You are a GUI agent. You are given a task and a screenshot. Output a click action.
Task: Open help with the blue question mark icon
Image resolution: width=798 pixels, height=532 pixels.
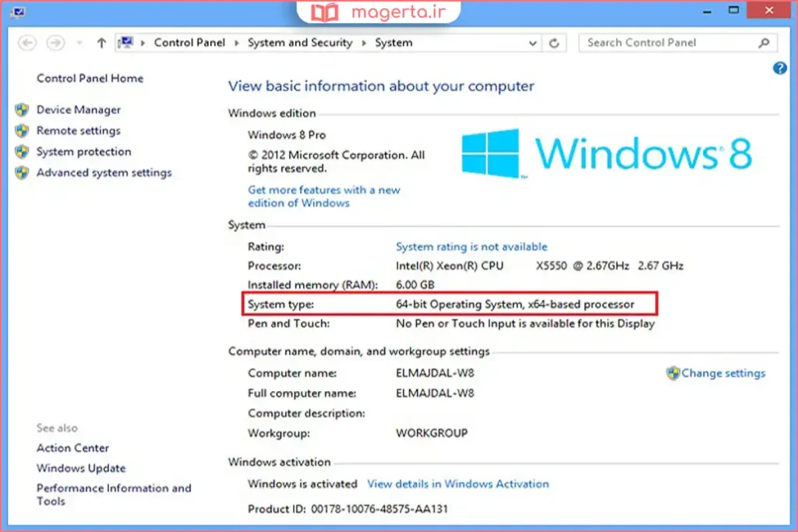779,69
